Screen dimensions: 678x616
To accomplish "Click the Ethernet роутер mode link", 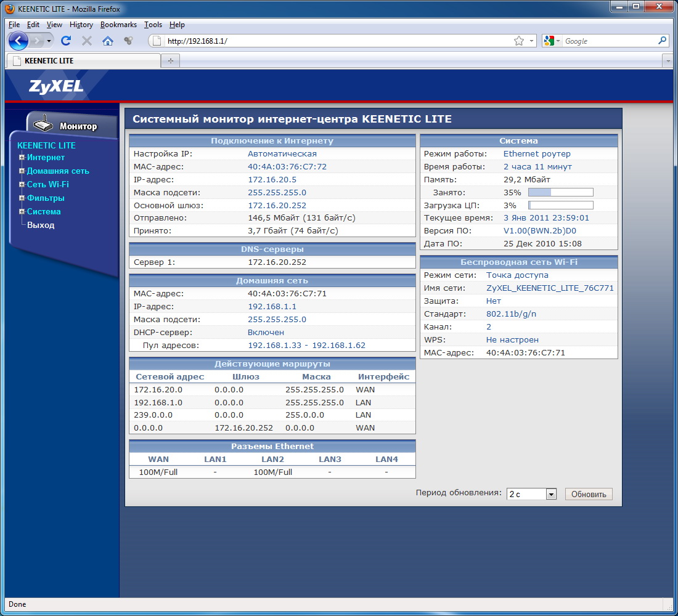I will (x=537, y=153).
